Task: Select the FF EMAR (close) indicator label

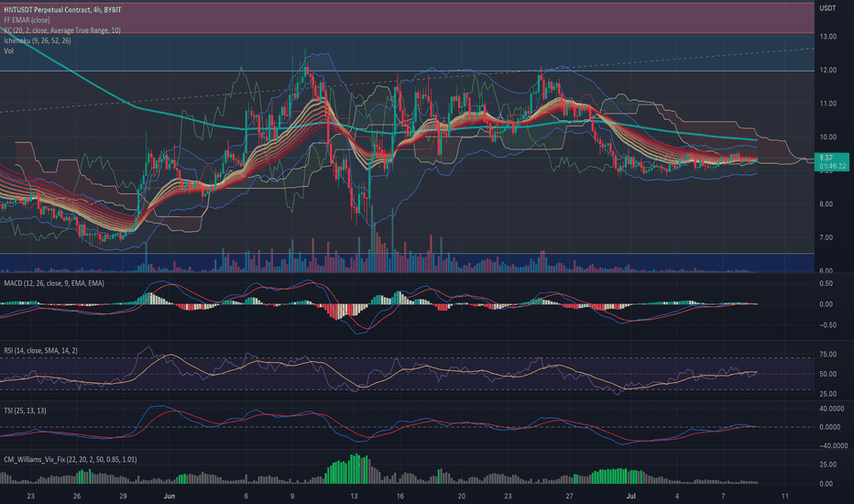Action: point(27,20)
